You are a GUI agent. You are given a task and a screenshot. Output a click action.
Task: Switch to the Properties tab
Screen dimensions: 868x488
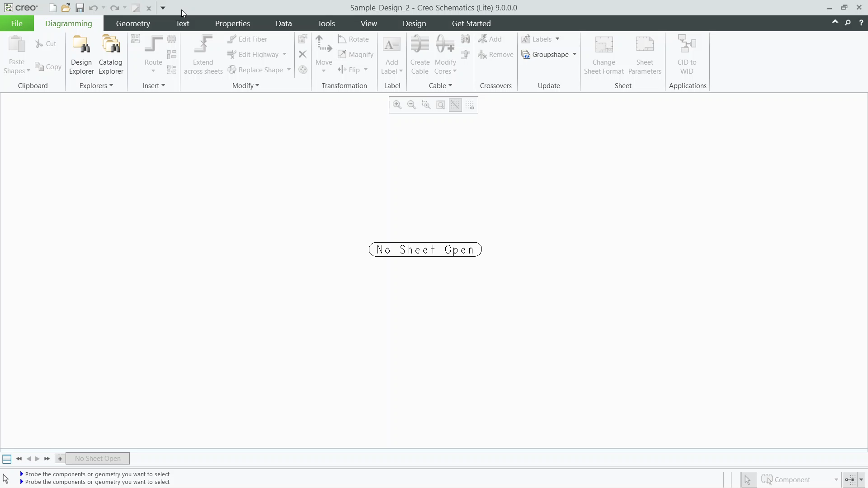pos(232,23)
